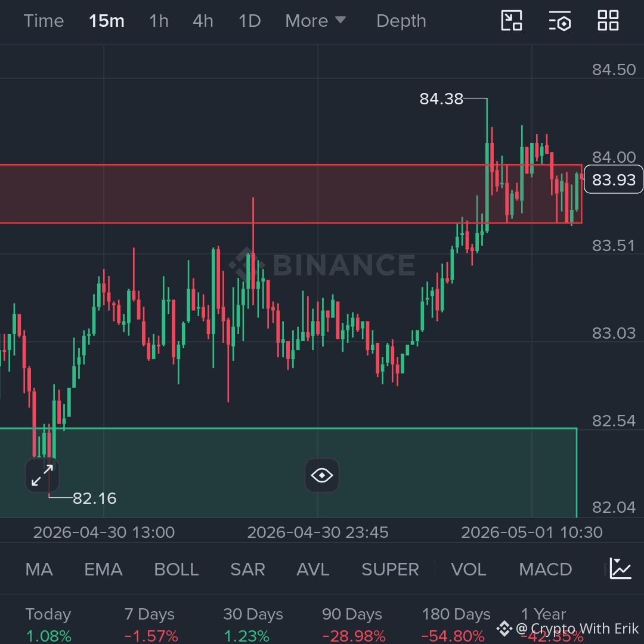Click the 83.51 price axis label
The height and width of the screenshot is (644, 644).
pos(614,245)
